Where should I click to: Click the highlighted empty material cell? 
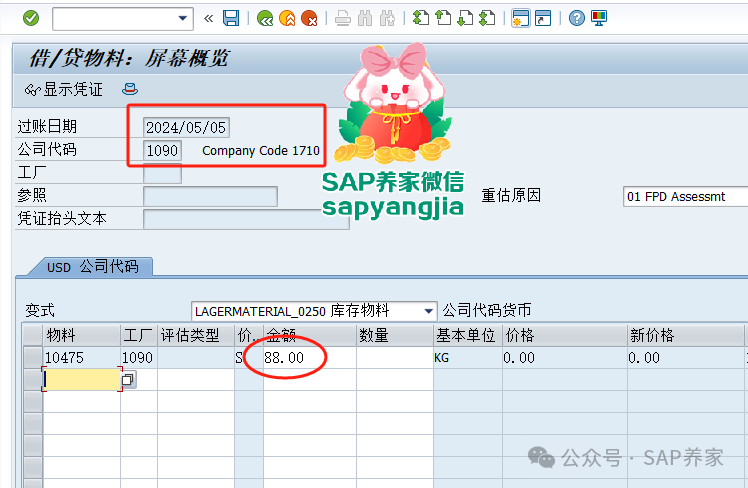pos(82,379)
